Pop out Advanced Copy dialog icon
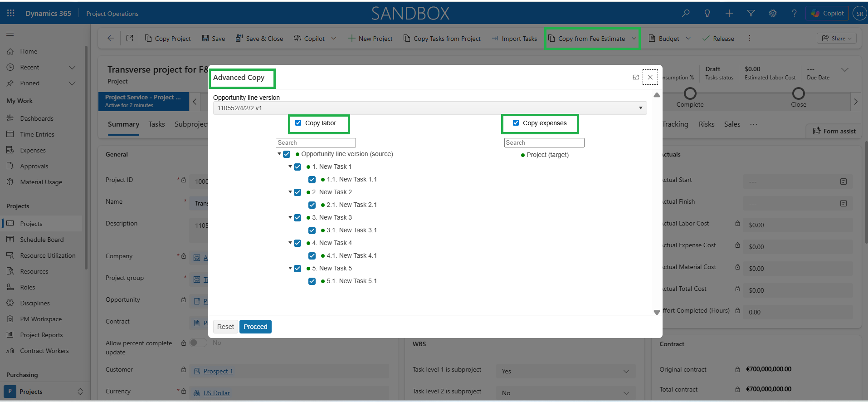 (x=635, y=77)
